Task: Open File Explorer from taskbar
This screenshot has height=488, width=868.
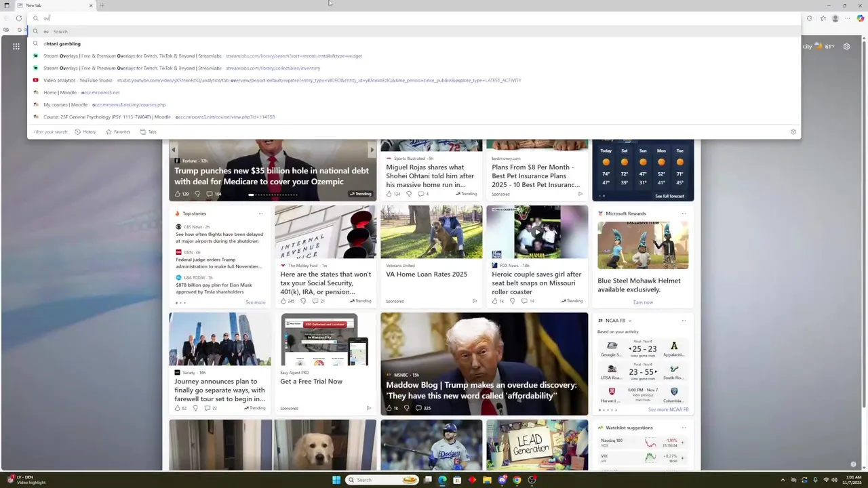Action: [x=487, y=480]
